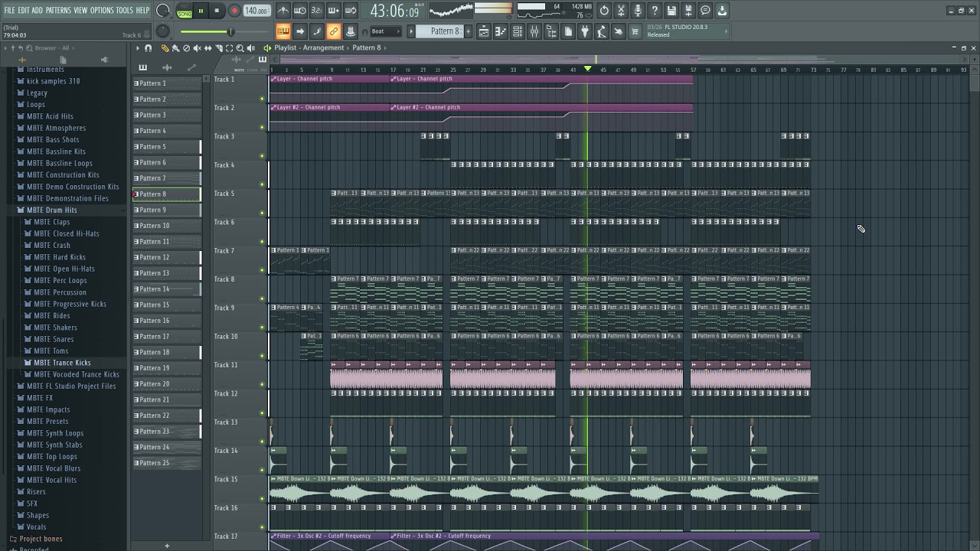Open MBTE Trance Kicks folder
980x551 pixels.
point(62,363)
